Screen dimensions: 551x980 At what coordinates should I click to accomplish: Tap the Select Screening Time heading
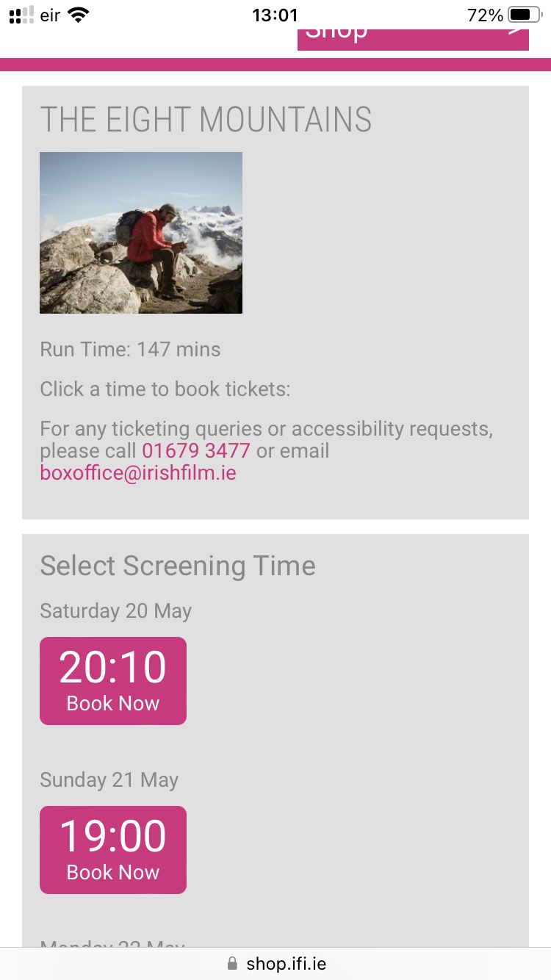pyautogui.click(x=178, y=566)
